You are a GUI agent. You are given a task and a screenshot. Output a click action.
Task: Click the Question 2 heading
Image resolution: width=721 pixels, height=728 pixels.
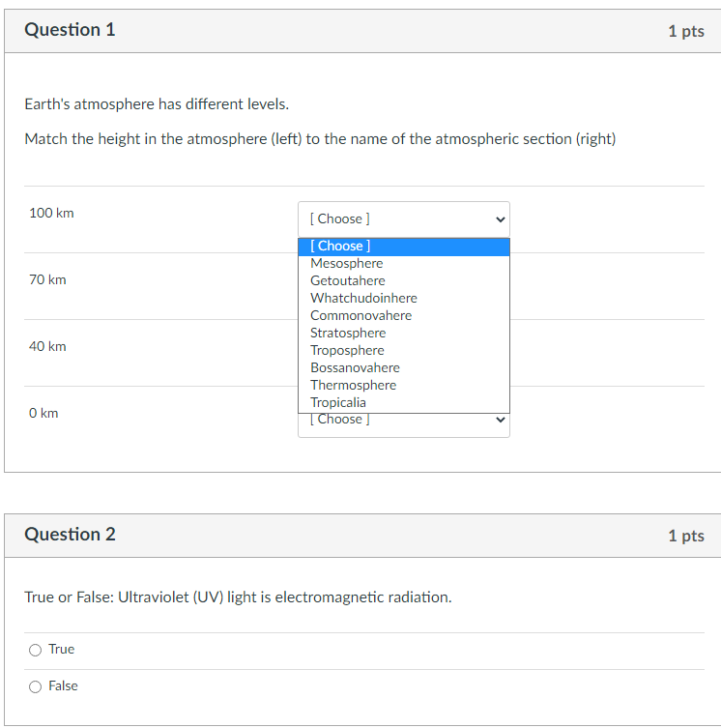click(x=70, y=535)
